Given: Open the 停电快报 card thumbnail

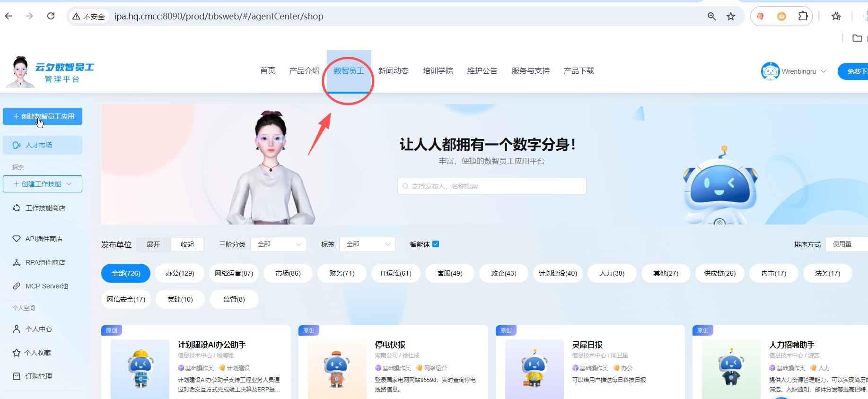Looking at the screenshot, I should coord(337,369).
